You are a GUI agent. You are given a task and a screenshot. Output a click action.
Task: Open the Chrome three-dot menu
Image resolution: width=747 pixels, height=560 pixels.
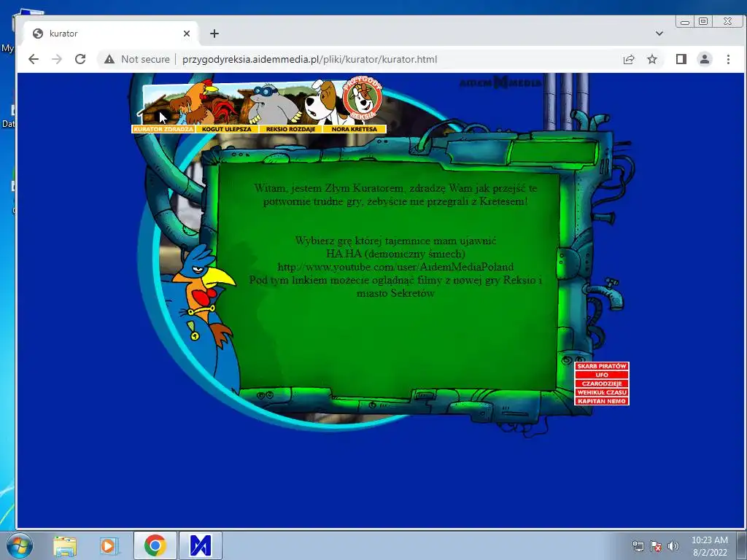pos(728,59)
